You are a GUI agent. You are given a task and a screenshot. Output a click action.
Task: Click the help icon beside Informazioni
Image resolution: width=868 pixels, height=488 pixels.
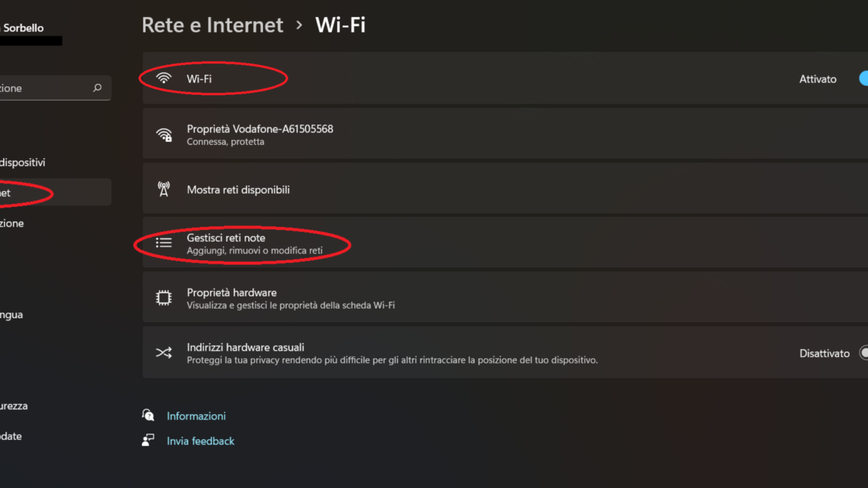click(148, 416)
